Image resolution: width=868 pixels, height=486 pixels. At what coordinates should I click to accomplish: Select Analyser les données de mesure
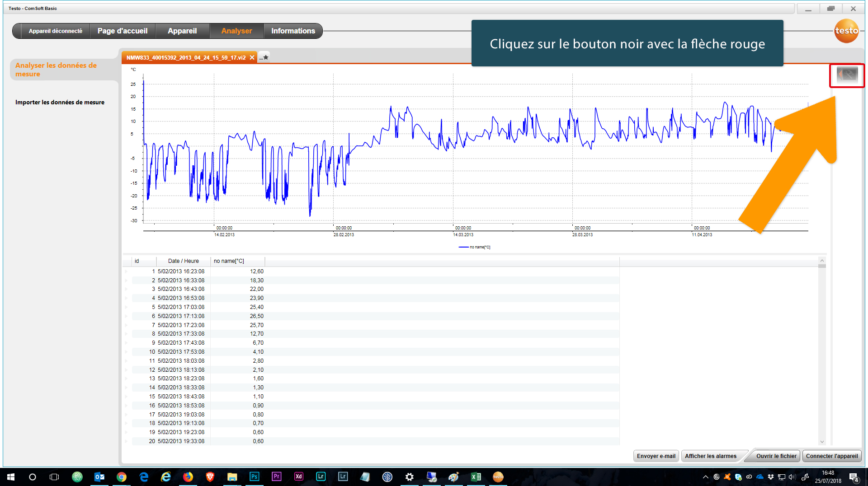click(x=56, y=70)
